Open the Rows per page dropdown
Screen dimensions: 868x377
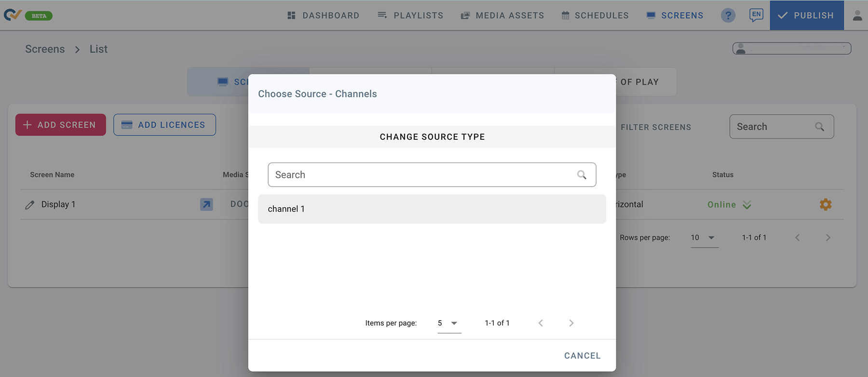704,238
